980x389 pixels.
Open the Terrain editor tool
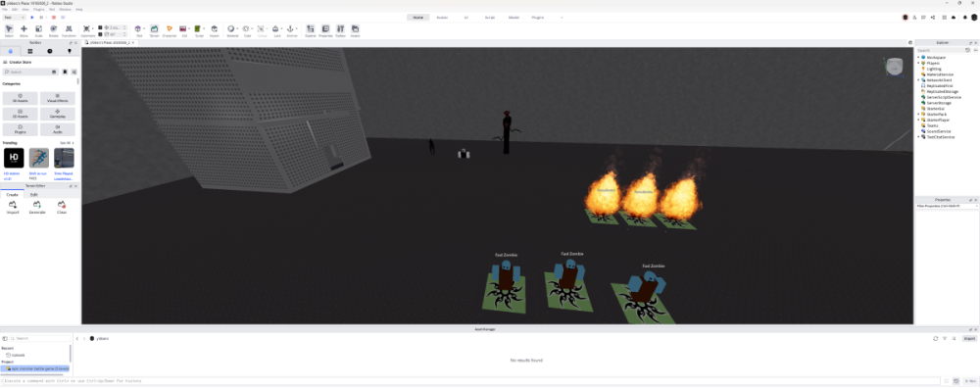tap(154, 31)
